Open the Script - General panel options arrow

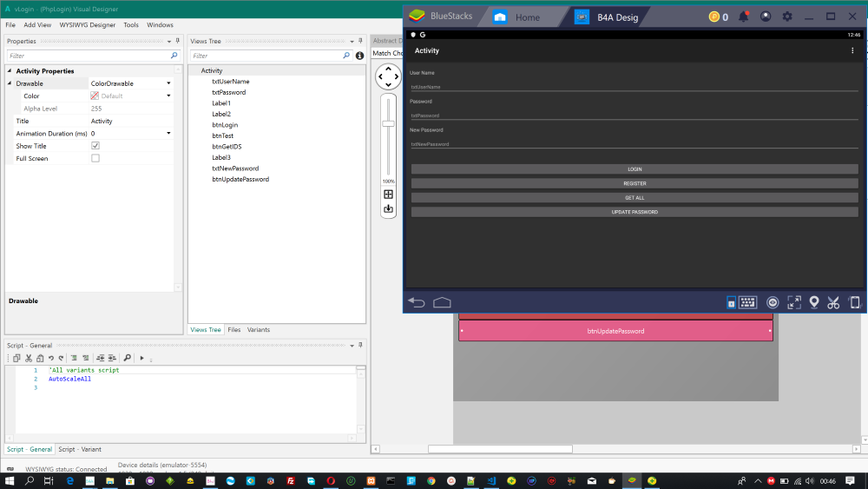[352, 346]
